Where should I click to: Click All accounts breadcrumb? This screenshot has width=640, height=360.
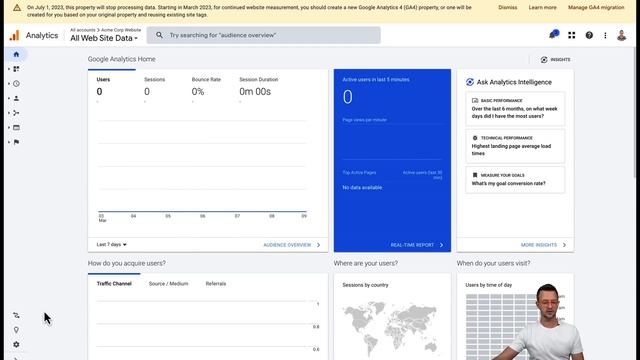(x=82, y=30)
